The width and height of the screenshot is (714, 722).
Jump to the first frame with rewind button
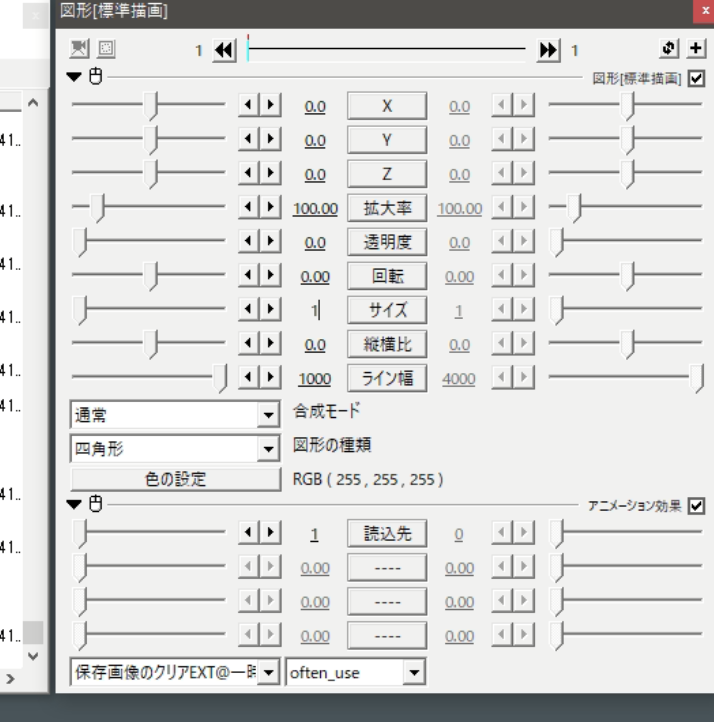coord(224,50)
